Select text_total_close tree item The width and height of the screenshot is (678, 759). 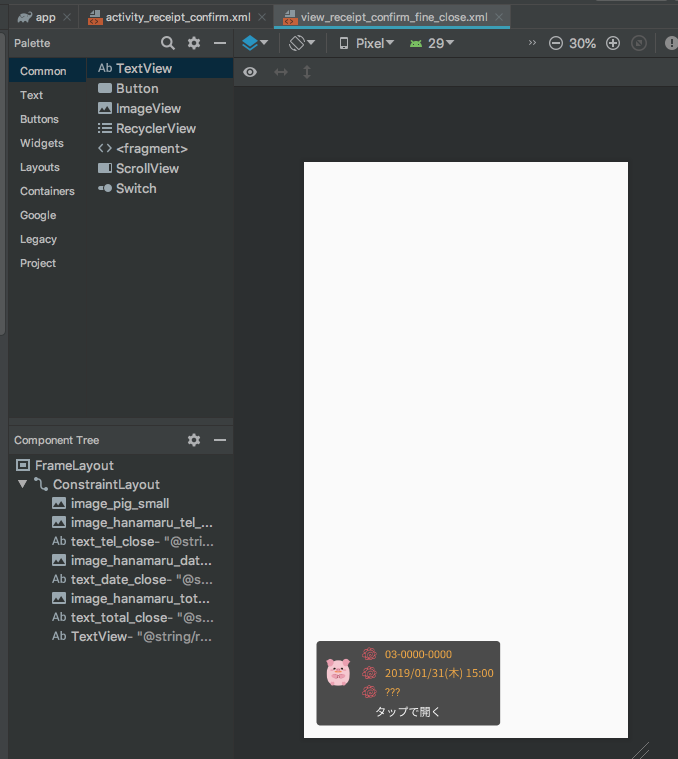133,617
